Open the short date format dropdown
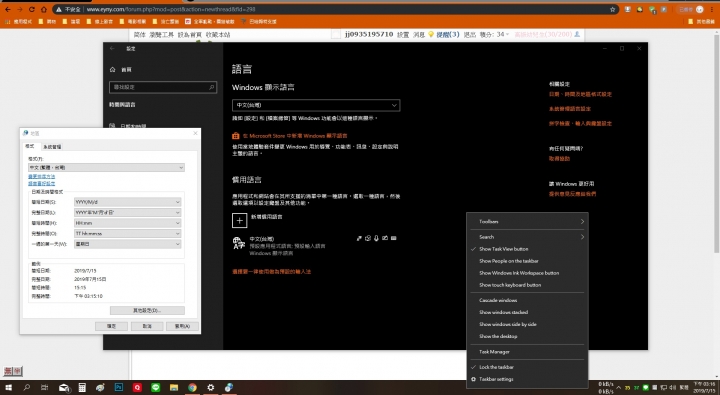 (x=128, y=202)
